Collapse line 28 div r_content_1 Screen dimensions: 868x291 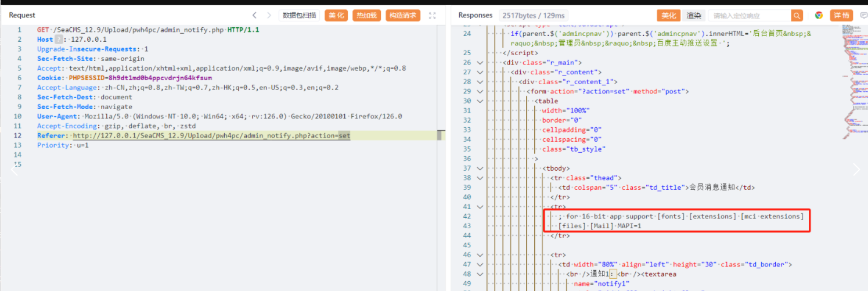(x=480, y=82)
